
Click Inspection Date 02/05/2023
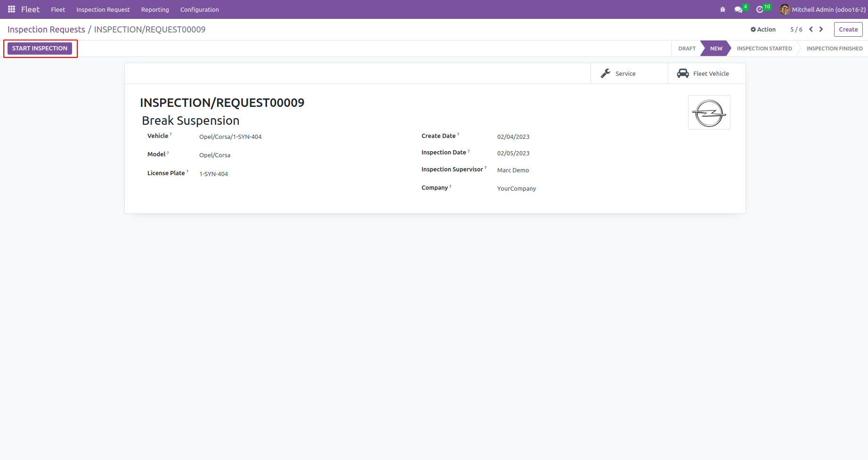tap(513, 153)
